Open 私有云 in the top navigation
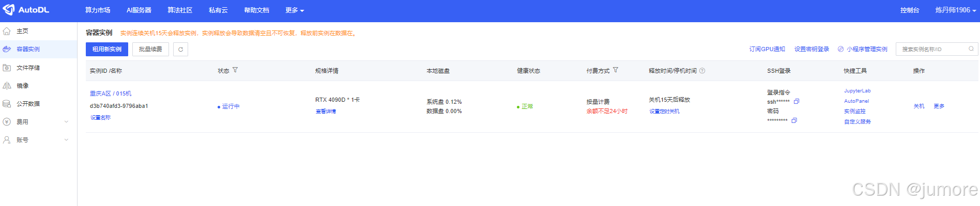 click(218, 10)
